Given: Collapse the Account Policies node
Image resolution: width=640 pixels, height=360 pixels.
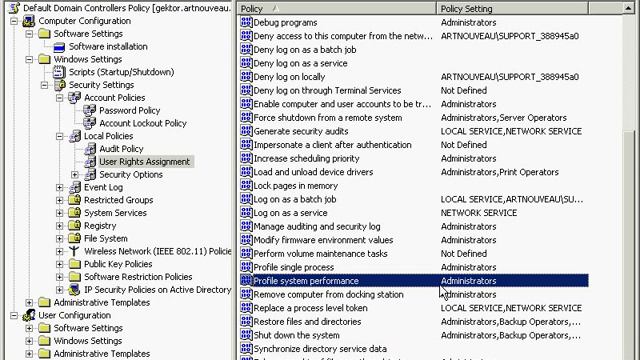Looking at the screenshot, I should [60, 98].
